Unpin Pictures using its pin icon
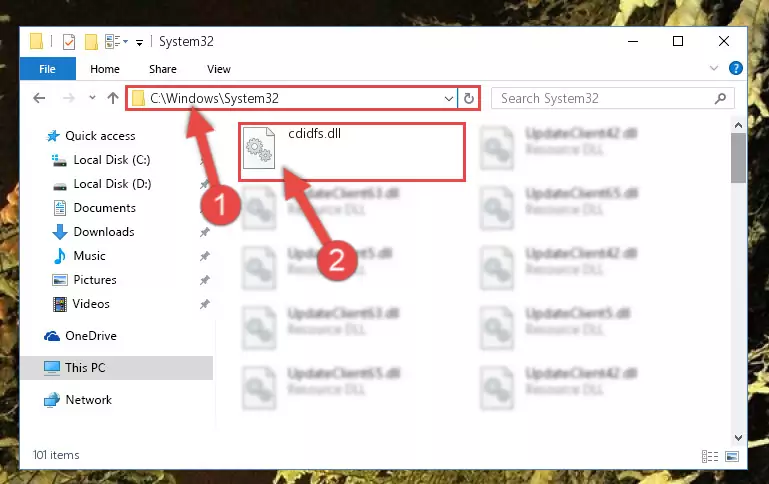769x484 pixels. (205, 280)
